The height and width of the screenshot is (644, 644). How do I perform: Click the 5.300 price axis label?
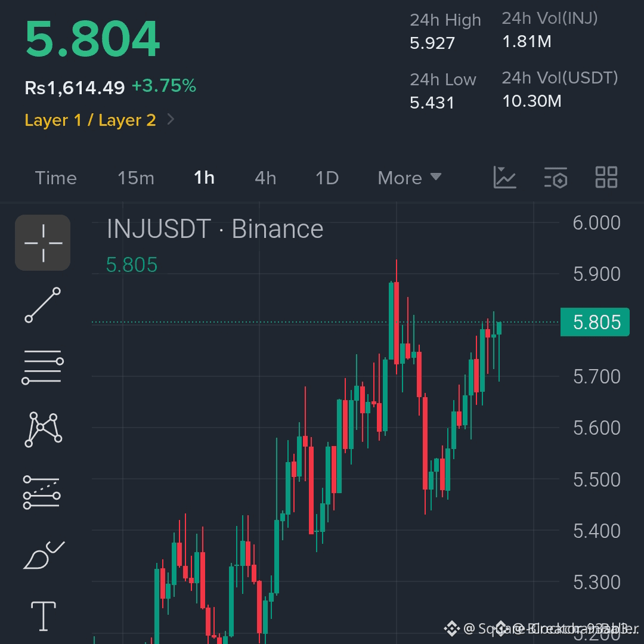click(x=596, y=583)
